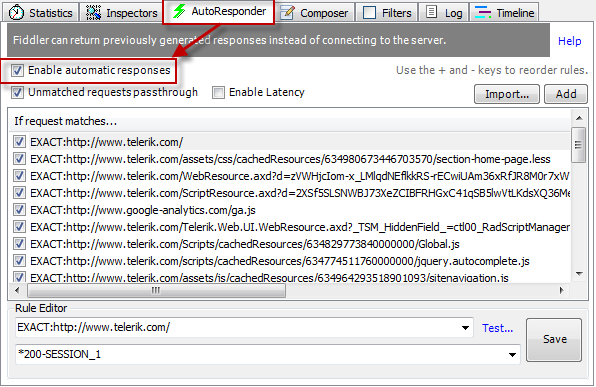Viewport: 596px width, 387px height.
Task: Click the Add button
Action: tap(566, 94)
